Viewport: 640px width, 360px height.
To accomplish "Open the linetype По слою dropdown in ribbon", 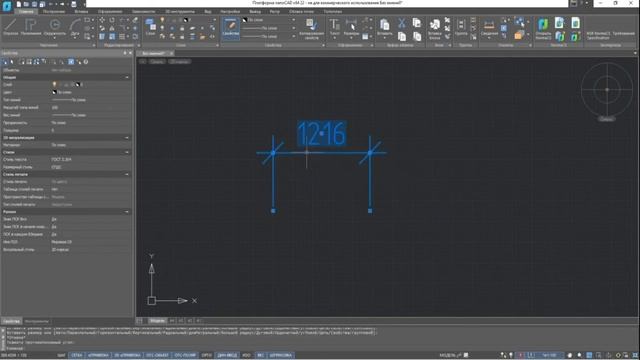I will point(269,28).
